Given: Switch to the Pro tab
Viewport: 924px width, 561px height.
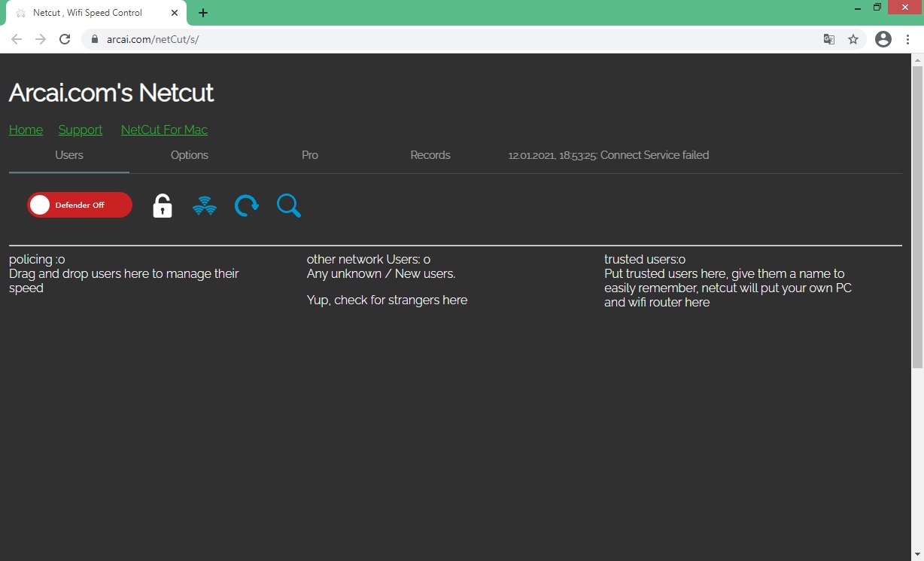Looking at the screenshot, I should coord(310,155).
